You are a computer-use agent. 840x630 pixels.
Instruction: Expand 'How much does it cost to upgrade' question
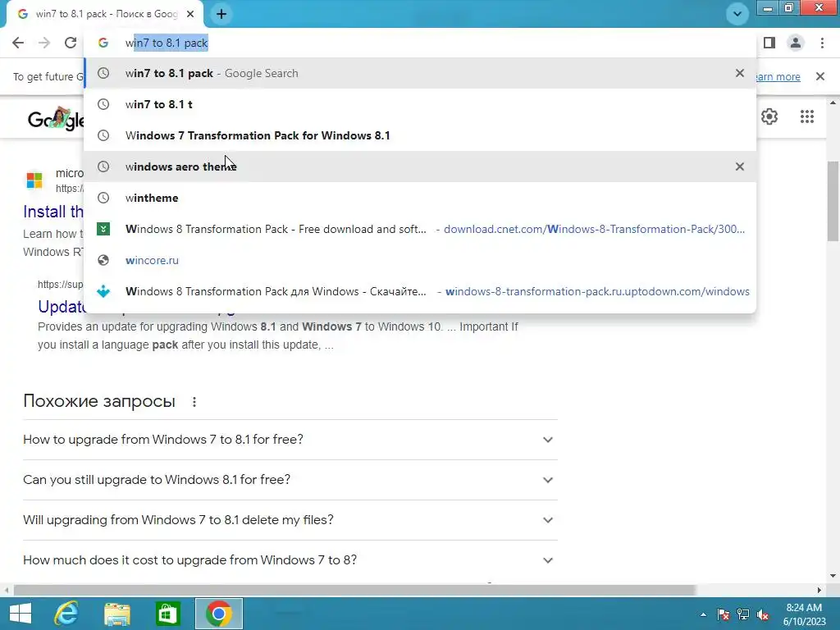(290, 559)
